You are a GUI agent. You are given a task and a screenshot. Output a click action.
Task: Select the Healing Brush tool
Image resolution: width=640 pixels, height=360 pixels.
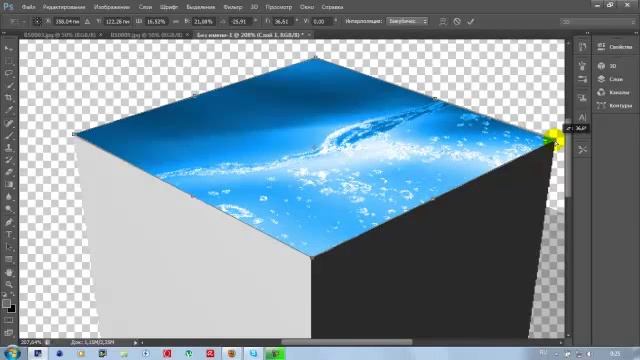point(9,123)
